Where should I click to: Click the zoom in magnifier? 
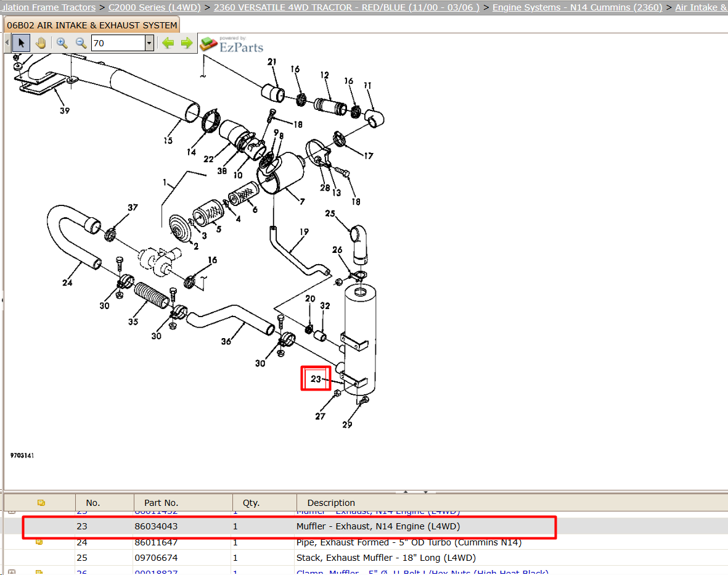(62, 43)
